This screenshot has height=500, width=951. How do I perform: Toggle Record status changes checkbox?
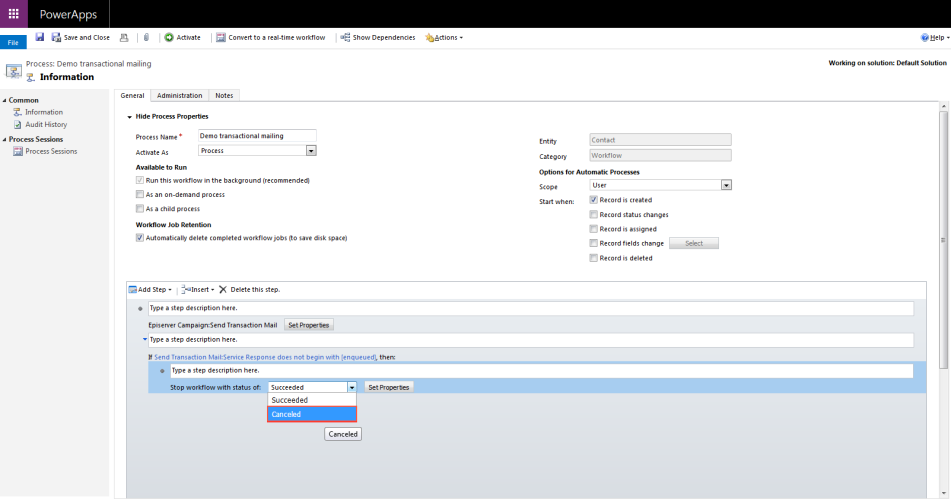tap(594, 215)
